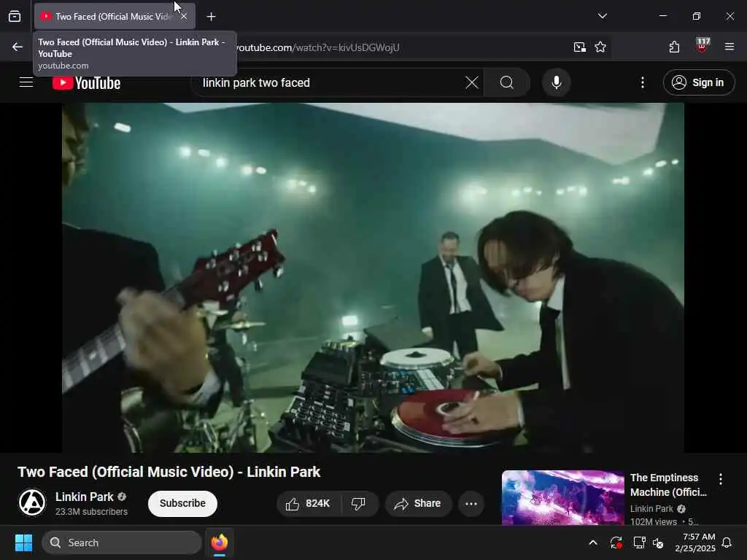
Task: Click Linkin Park under The Emptiness Machine
Action: pyautogui.click(x=651, y=508)
